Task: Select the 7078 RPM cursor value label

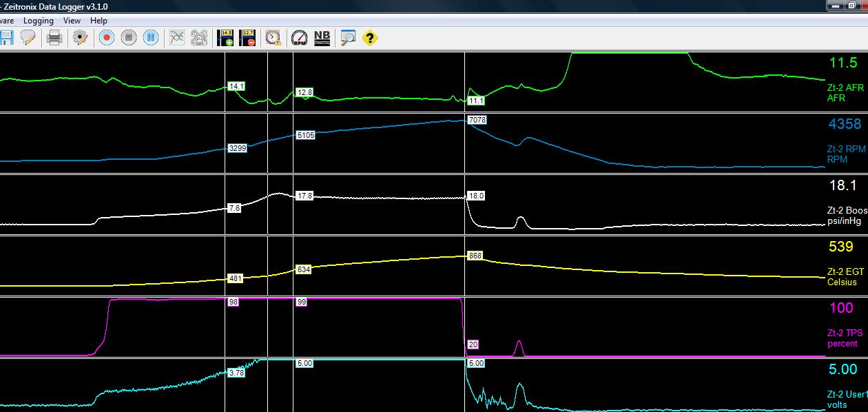Action: coord(476,119)
